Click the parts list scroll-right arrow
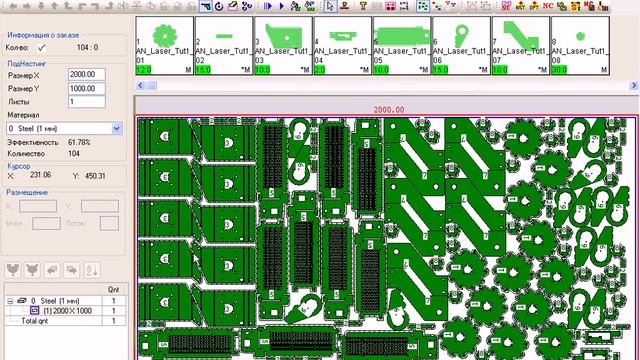The width and height of the screenshot is (640, 360). point(633,85)
